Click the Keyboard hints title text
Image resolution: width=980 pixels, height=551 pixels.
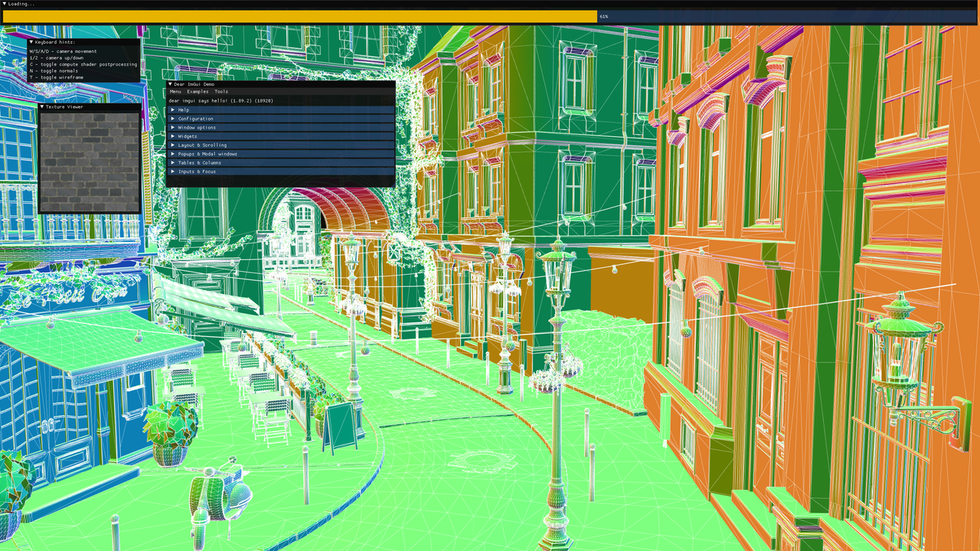(x=55, y=42)
